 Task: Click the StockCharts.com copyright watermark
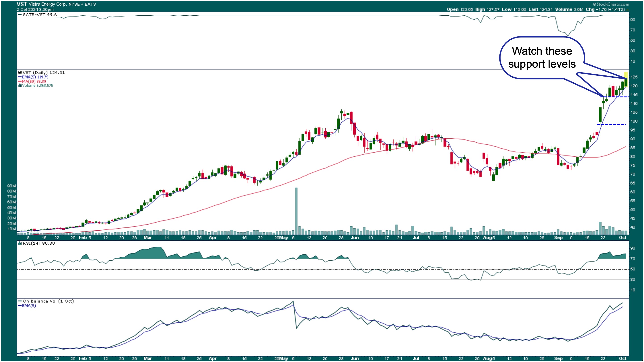(x=611, y=4)
